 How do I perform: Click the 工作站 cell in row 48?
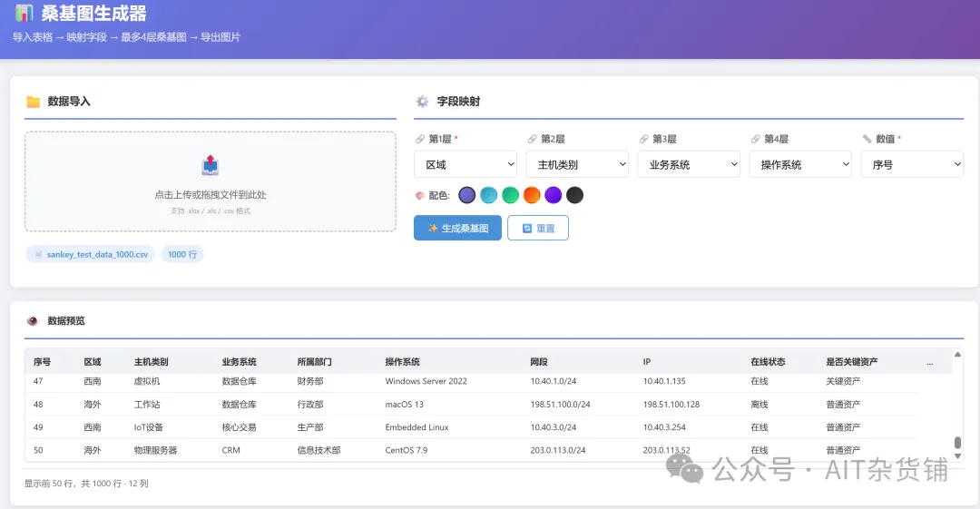point(147,405)
